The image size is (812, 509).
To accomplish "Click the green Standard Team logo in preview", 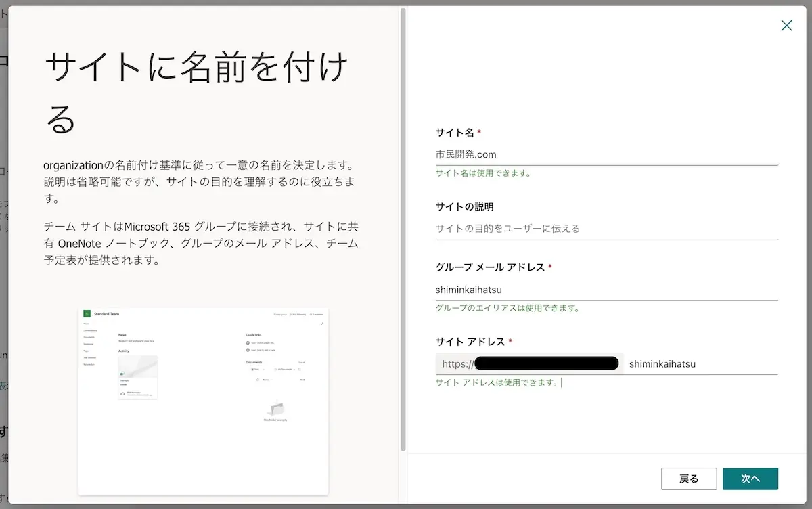I will point(87,314).
